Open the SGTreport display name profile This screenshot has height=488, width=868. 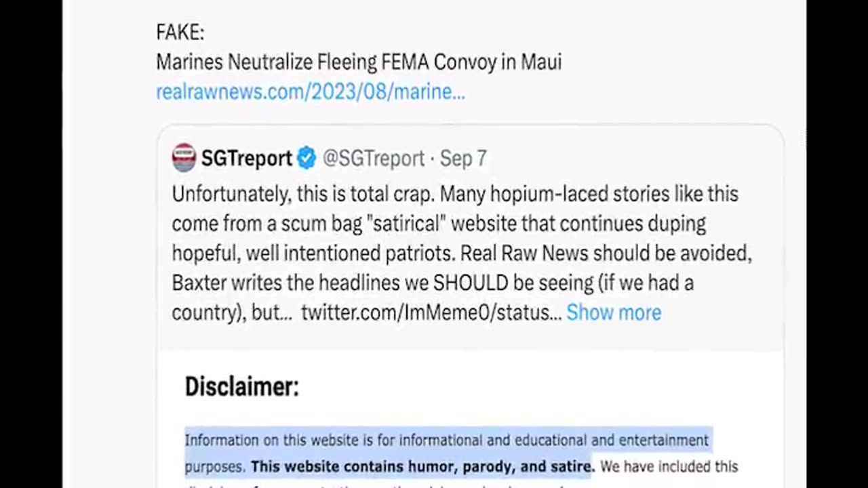247,159
